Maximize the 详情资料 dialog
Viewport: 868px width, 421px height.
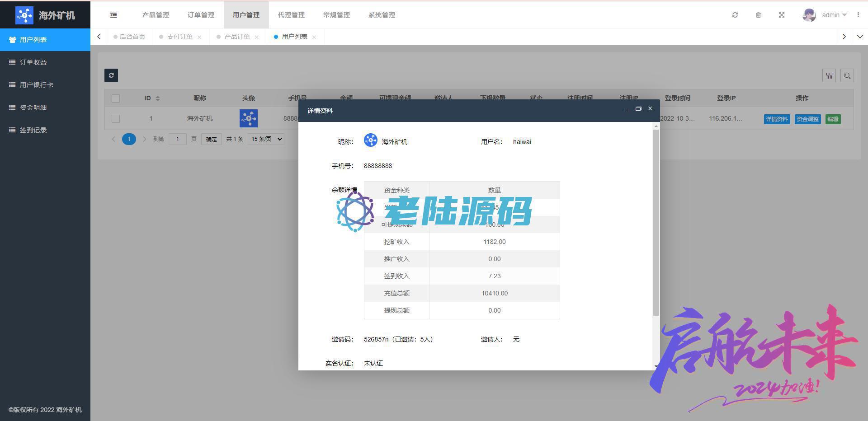pyautogui.click(x=638, y=109)
